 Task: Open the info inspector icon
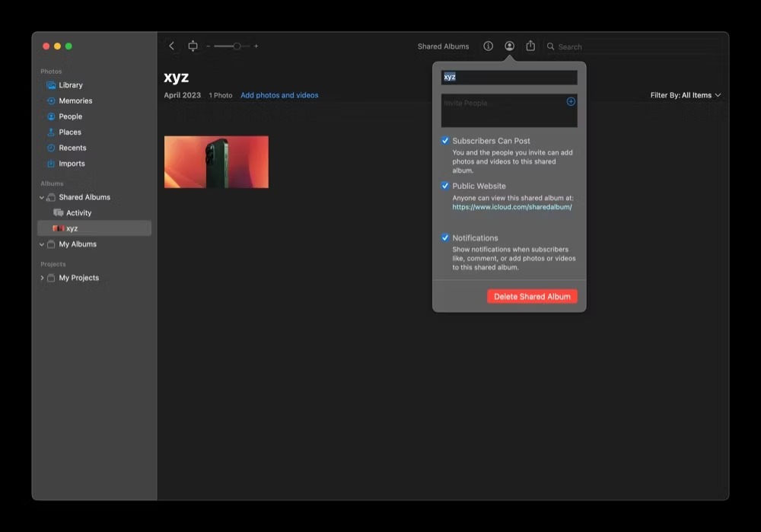[x=488, y=46]
